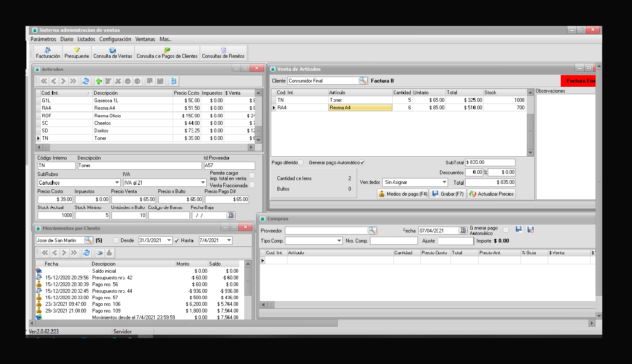The height and width of the screenshot is (364, 632).
Task: Click the Grabar (F7) button
Action: click(448, 194)
